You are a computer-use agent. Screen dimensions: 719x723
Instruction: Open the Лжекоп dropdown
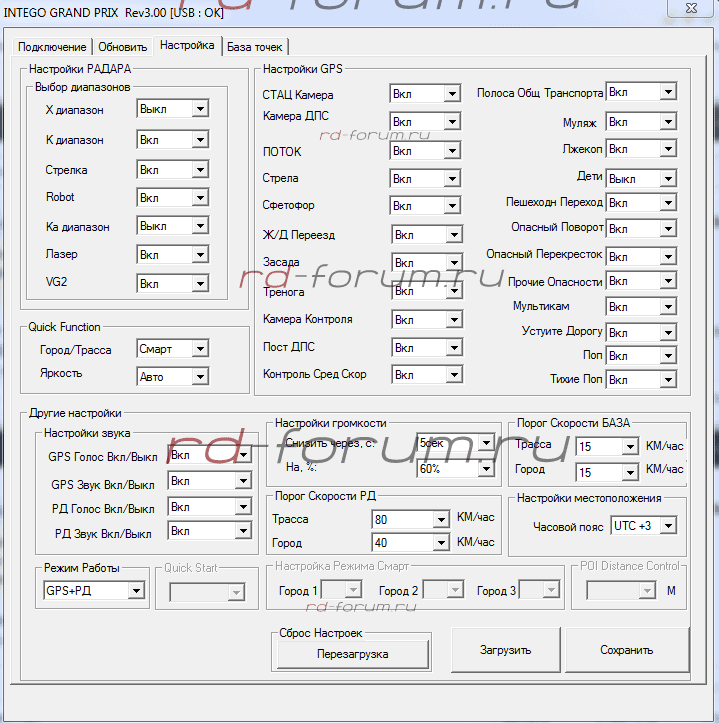coord(642,149)
